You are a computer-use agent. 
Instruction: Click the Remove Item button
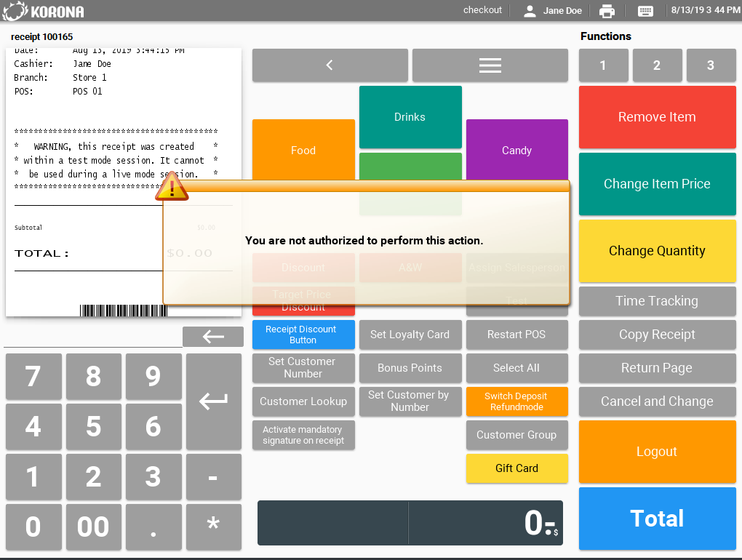pos(658,117)
